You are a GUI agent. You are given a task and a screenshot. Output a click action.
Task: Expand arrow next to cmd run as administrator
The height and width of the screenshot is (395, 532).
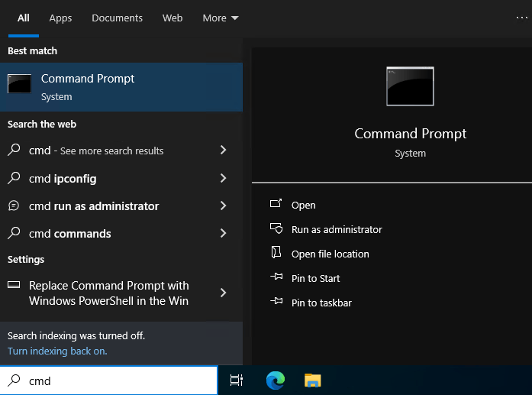223,206
